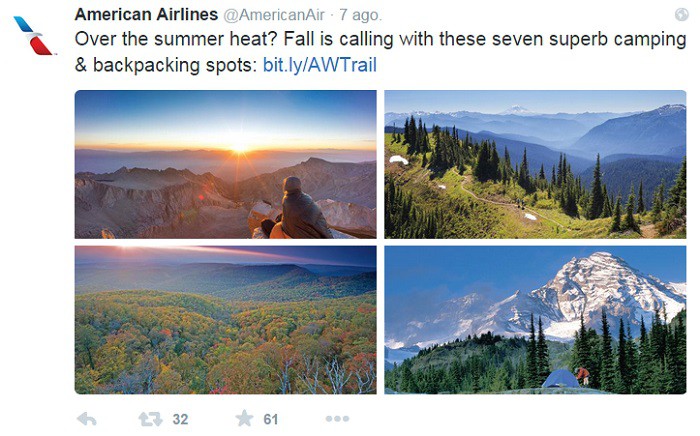Image resolution: width=700 pixels, height=436 pixels.
Task: View the 32 retweets count
Action: 180,419
